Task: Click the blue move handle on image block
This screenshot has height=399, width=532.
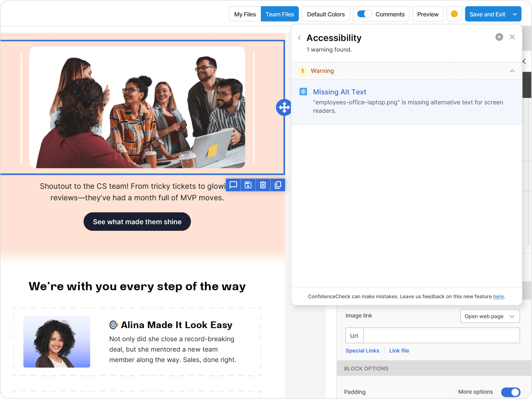Action: click(x=284, y=107)
